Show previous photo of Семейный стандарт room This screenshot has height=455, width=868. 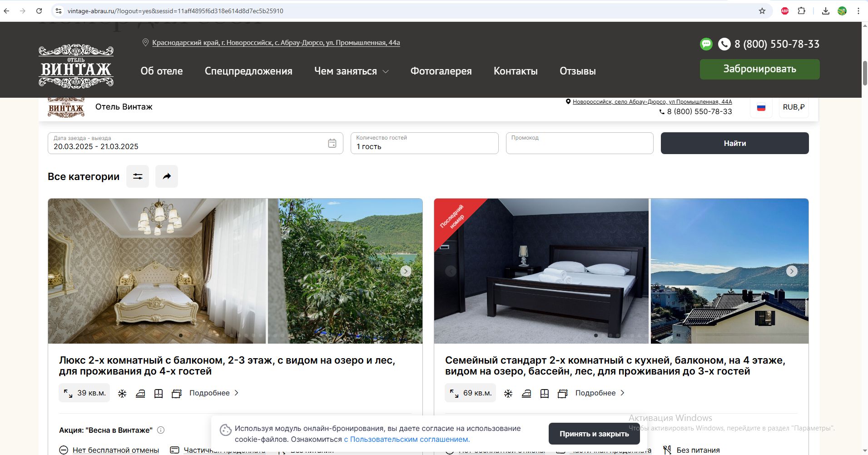451,271
